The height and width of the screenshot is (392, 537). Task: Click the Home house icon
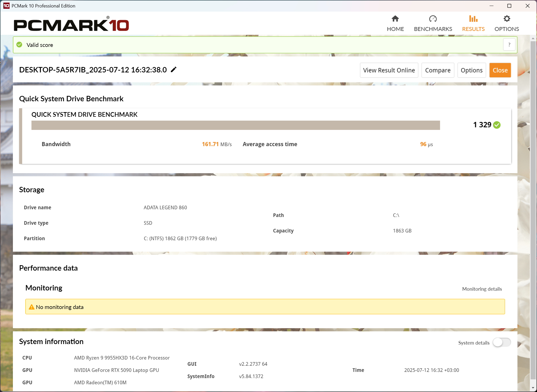(395, 19)
